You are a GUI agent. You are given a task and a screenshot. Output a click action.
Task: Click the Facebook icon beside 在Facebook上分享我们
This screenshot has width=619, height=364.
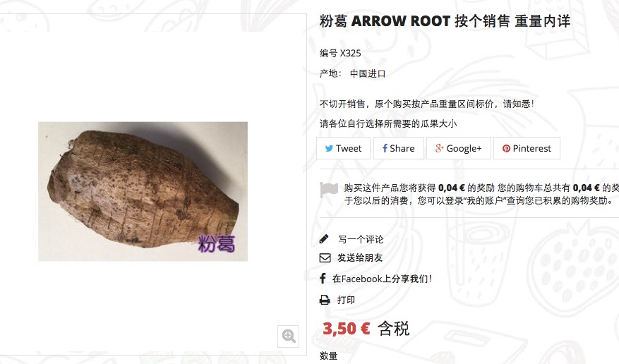tap(323, 279)
